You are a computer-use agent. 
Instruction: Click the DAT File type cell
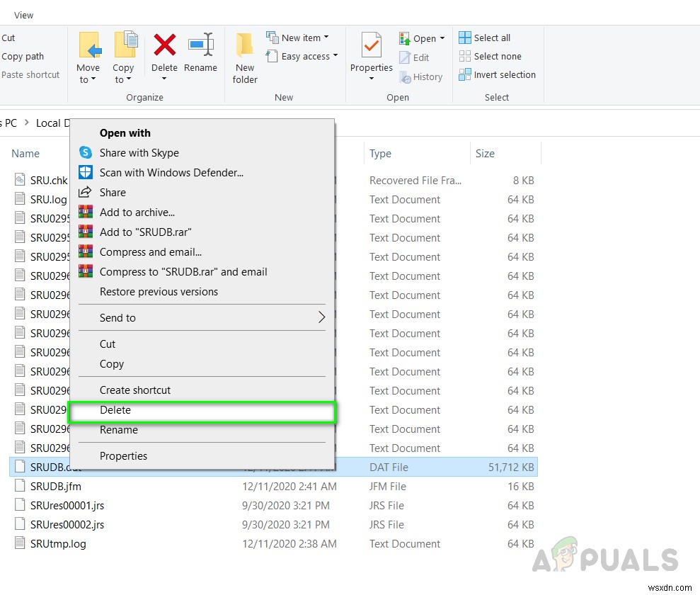[x=389, y=467]
